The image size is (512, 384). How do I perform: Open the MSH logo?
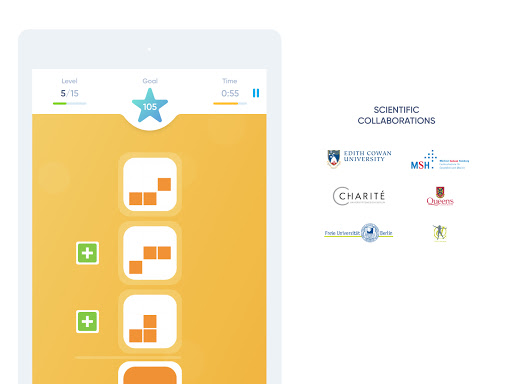click(x=440, y=160)
